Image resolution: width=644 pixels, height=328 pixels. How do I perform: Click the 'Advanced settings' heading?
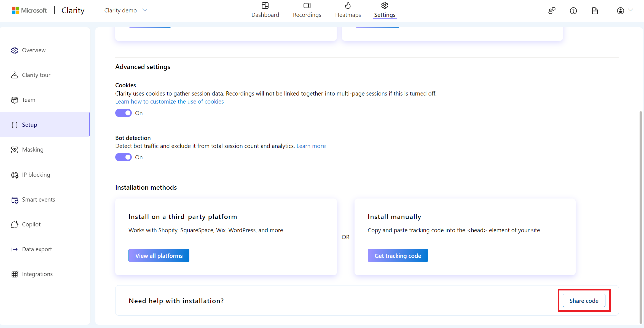(x=143, y=67)
